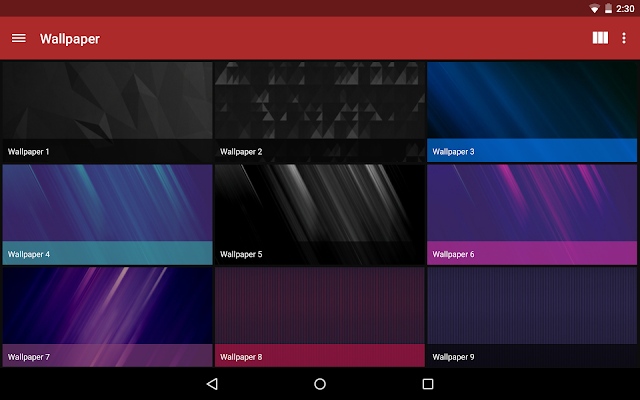Viewport: 640px width, 400px height.
Task: Tap the Android back button
Action: (x=212, y=384)
